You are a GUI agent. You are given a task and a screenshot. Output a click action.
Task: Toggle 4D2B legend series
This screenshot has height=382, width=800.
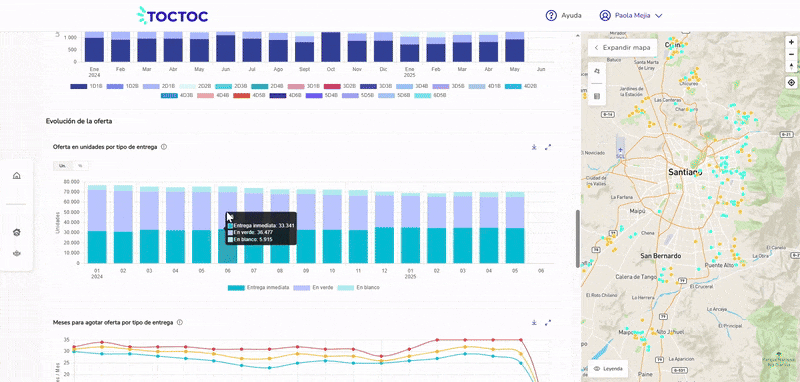[521, 86]
